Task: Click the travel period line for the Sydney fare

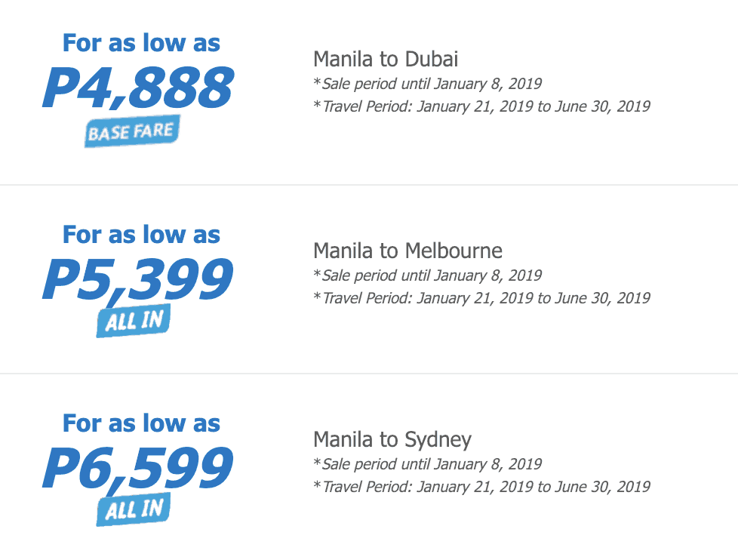Action: (481, 487)
